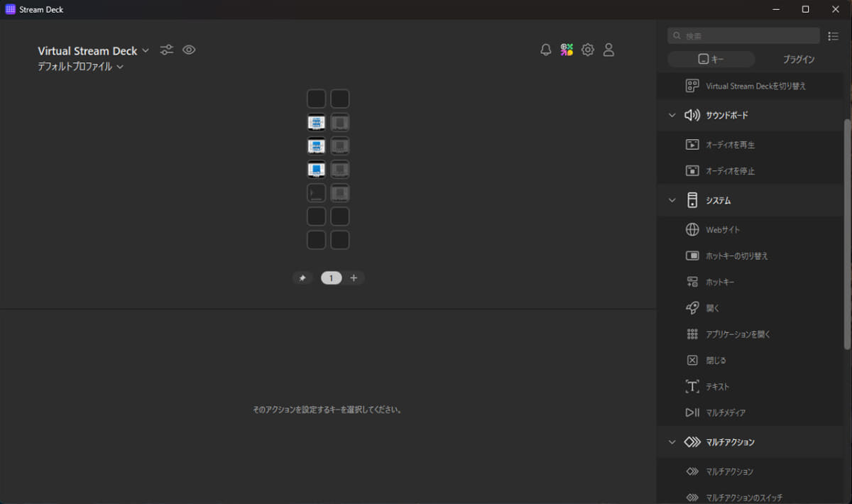Pin the current page with the pin icon

[302, 278]
